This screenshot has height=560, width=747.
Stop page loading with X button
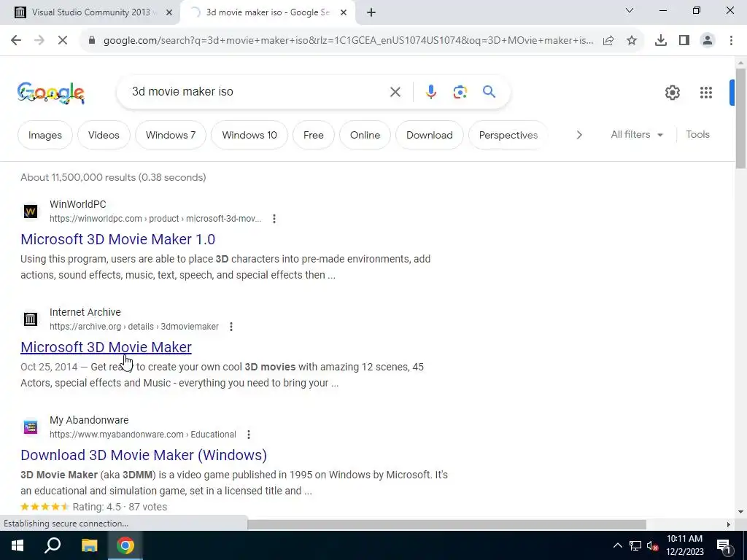(x=63, y=41)
